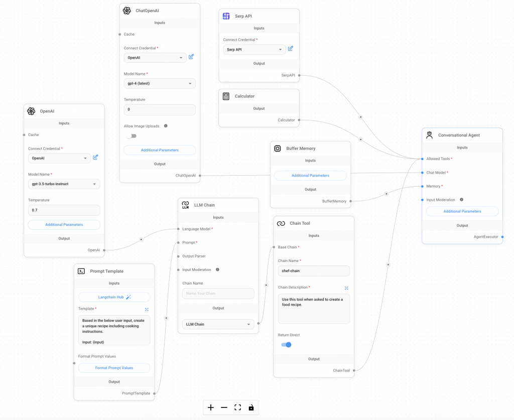
Task: Click the Name Your Chain field
Action: point(218,294)
